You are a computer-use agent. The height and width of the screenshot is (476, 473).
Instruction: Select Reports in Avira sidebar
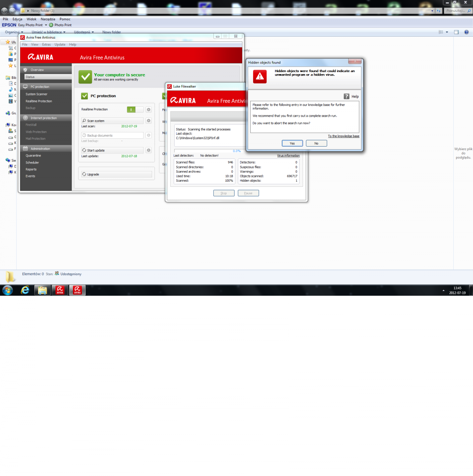31,169
